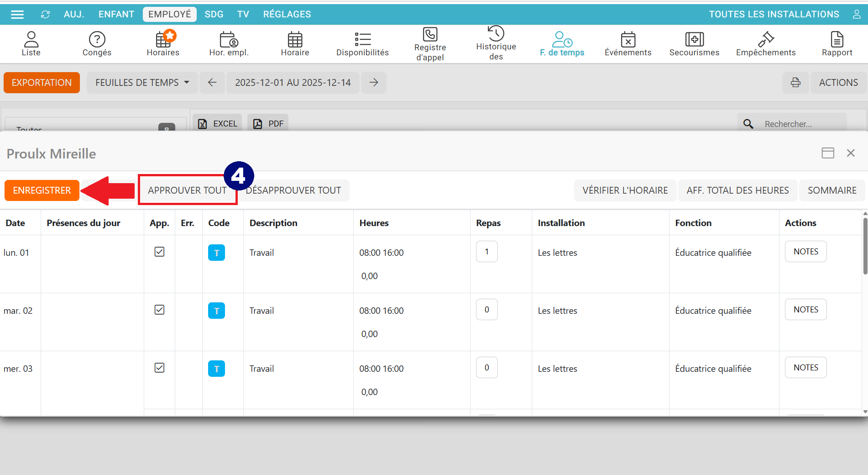Switch to the RÉGLAGES tab
Image resolution: width=868 pixels, height=475 pixels.
pyautogui.click(x=287, y=15)
